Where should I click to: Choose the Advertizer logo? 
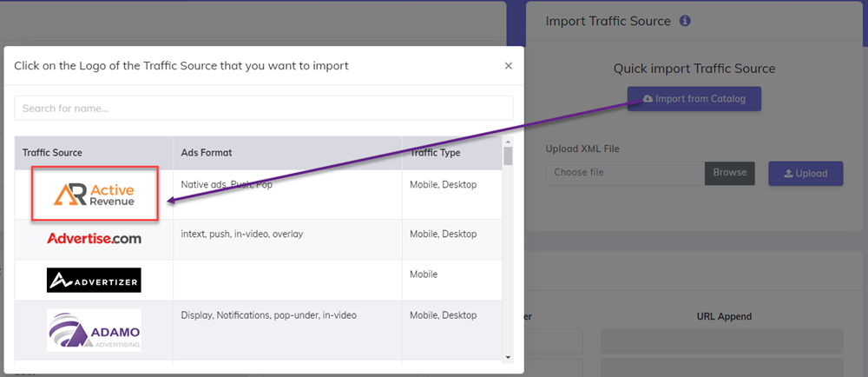tap(94, 280)
